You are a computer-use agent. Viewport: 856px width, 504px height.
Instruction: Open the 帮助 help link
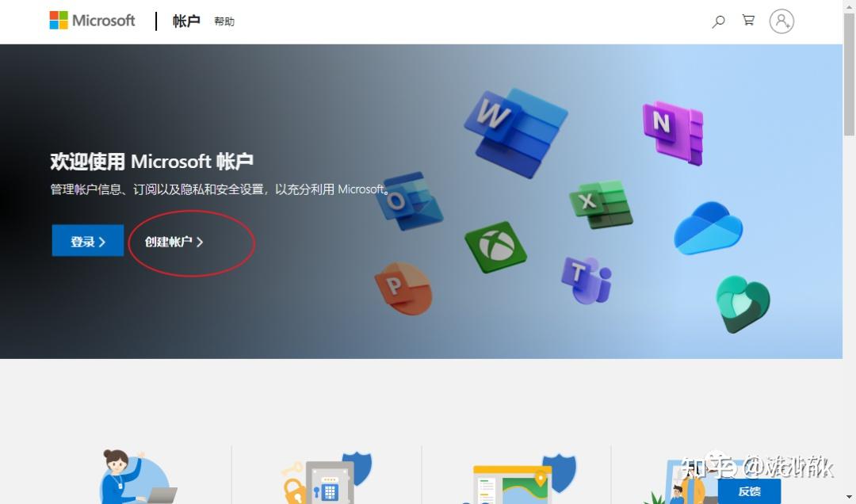(x=224, y=21)
